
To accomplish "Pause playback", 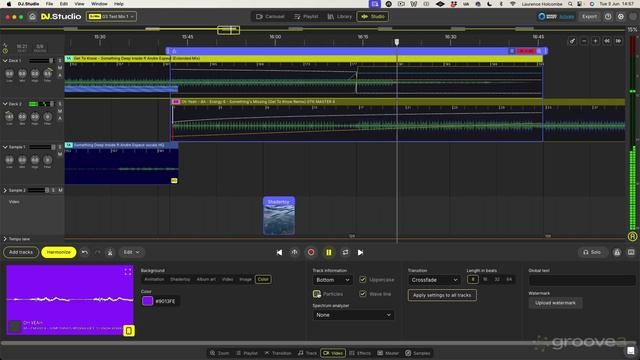I will click(x=329, y=253).
